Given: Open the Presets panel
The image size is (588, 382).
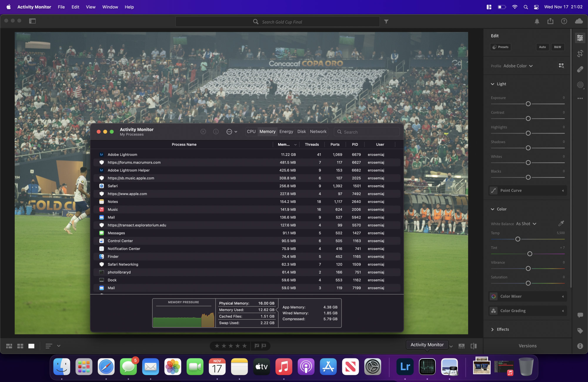Looking at the screenshot, I should [500, 47].
